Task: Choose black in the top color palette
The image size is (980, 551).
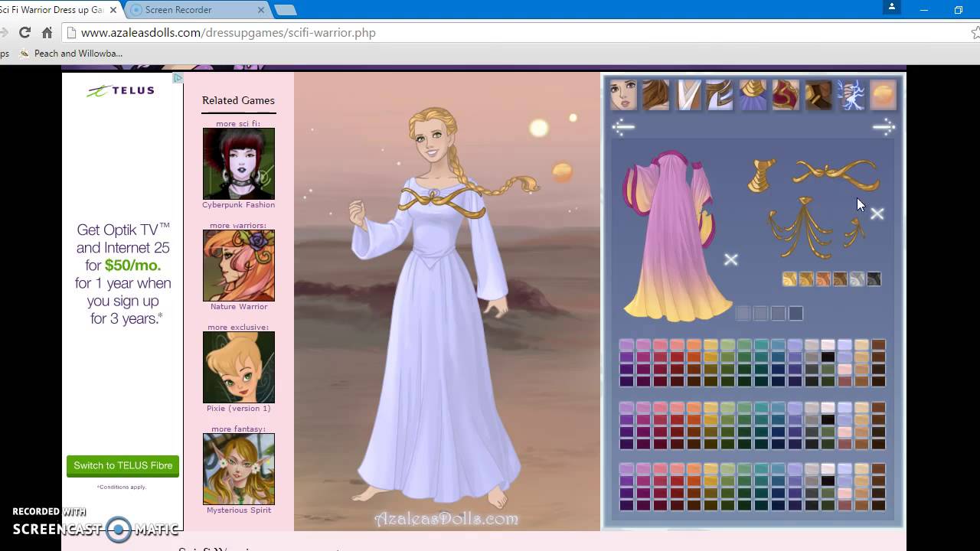Action: 828,357
